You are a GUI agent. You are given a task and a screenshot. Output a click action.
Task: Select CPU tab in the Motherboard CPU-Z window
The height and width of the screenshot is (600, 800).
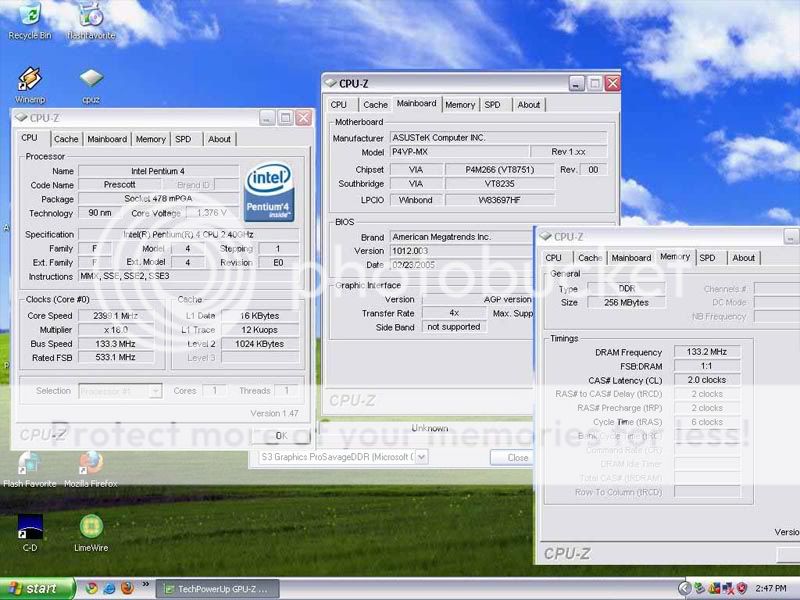coord(339,105)
